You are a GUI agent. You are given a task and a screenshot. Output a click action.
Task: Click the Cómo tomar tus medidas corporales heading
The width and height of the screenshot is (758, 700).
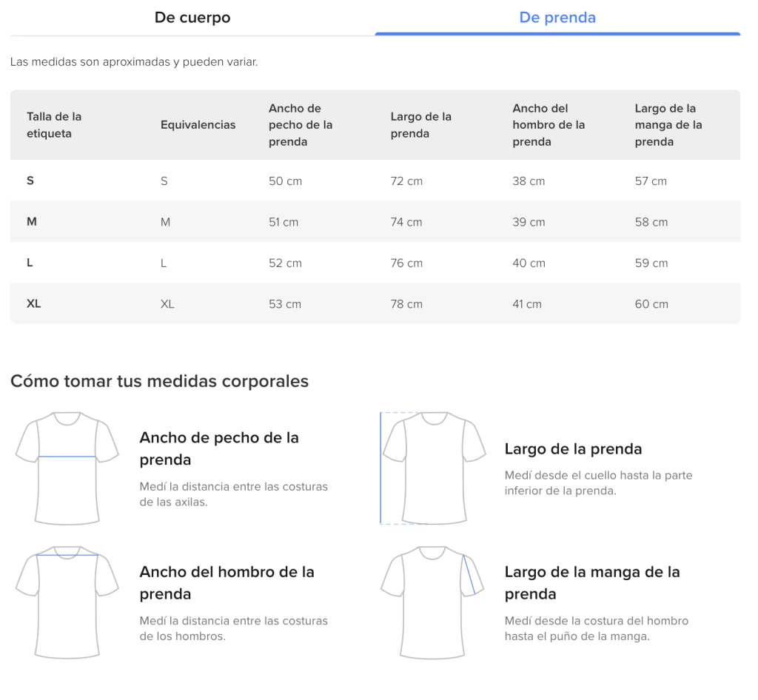[x=159, y=381]
